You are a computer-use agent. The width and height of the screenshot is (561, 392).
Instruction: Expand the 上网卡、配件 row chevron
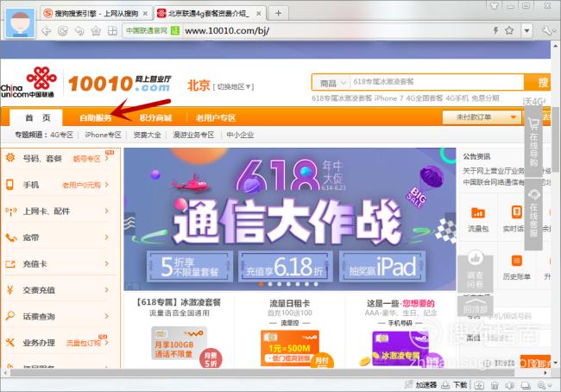107,211
